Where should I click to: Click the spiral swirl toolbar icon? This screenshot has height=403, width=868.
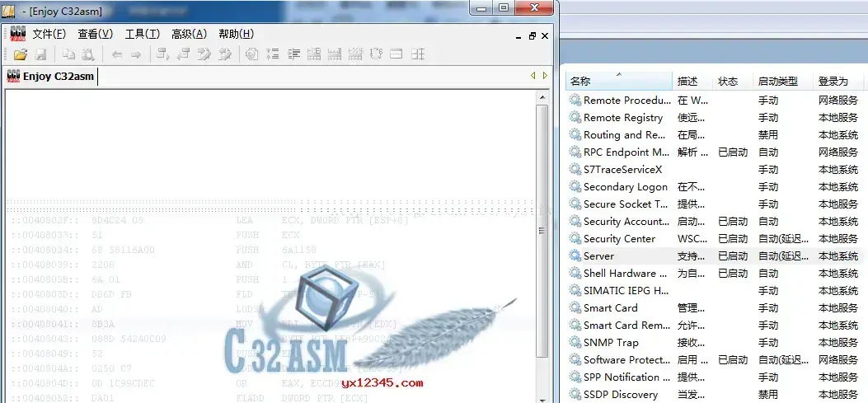coord(252,54)
